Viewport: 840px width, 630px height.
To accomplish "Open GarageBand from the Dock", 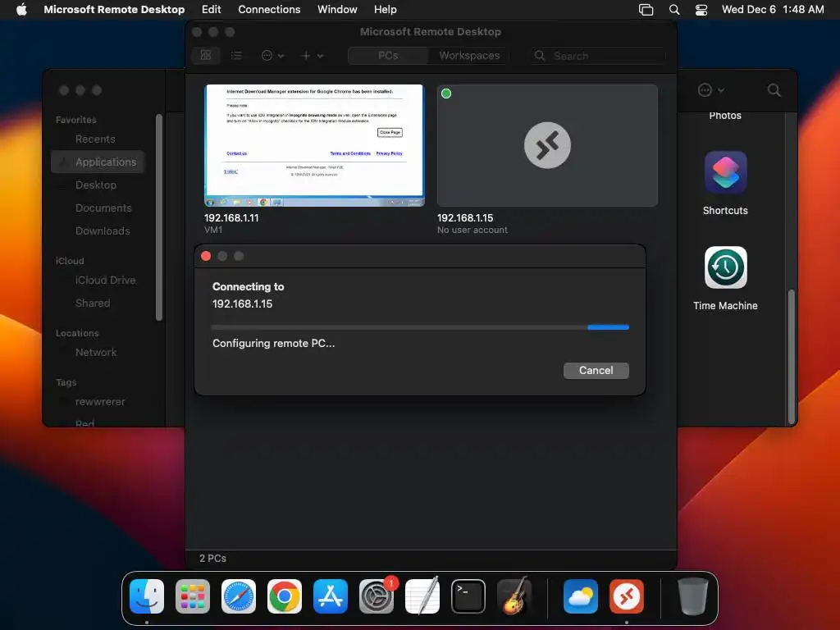I will click(x=514, y=596).
